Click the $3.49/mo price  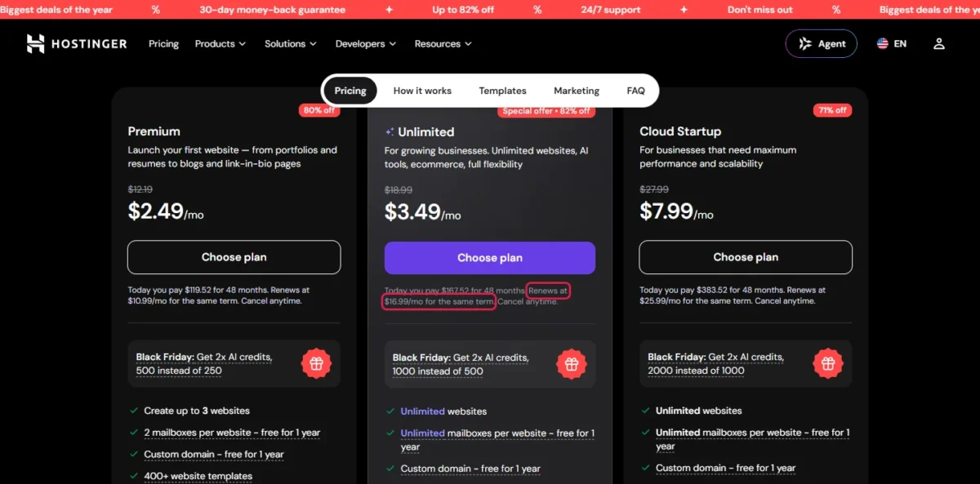point(422,212)
